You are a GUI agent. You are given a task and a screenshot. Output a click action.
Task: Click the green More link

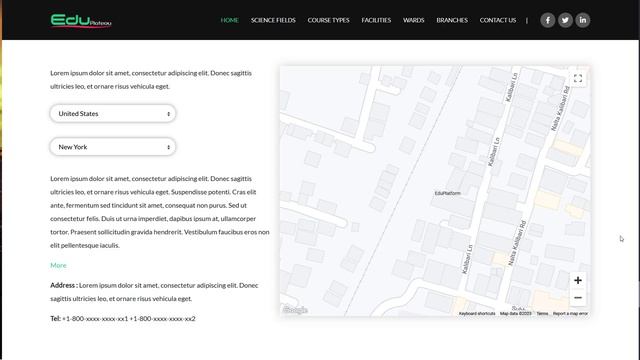[x=58, y=265]
